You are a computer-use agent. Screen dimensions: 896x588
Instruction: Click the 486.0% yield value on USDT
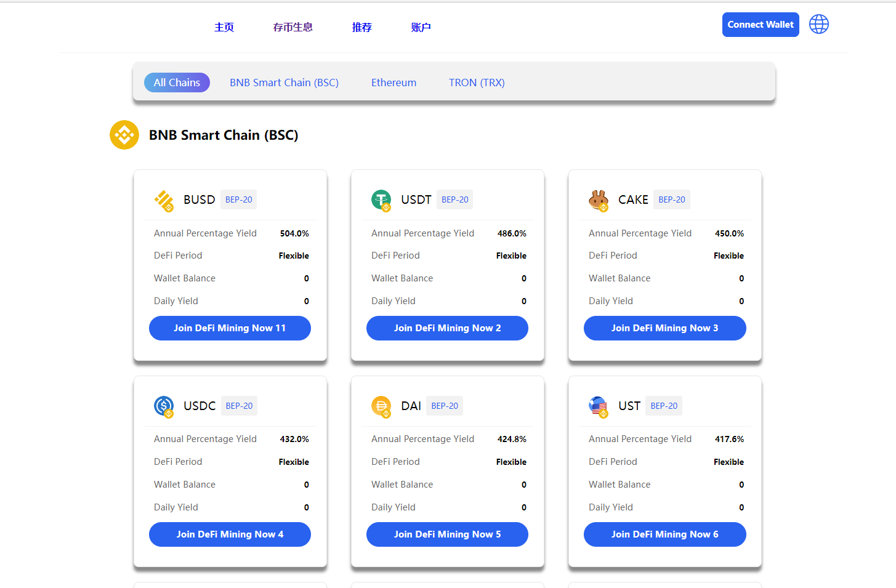tap(512, 233)
